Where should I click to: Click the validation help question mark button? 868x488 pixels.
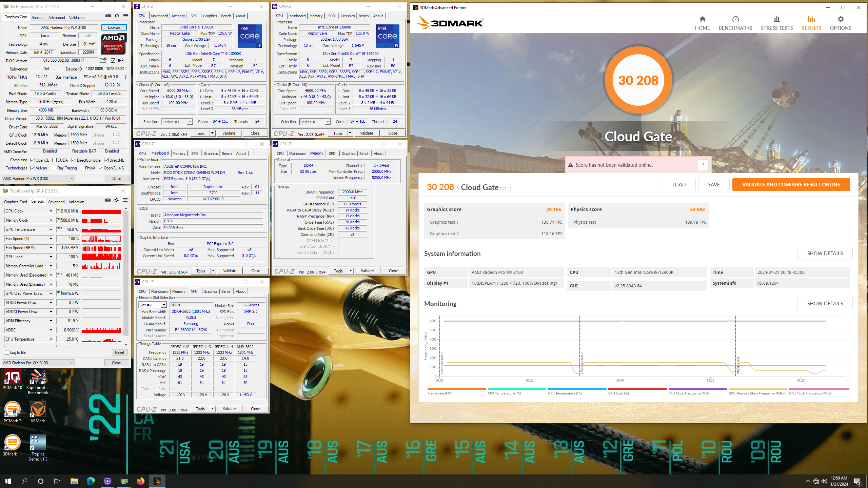(703, 165)
